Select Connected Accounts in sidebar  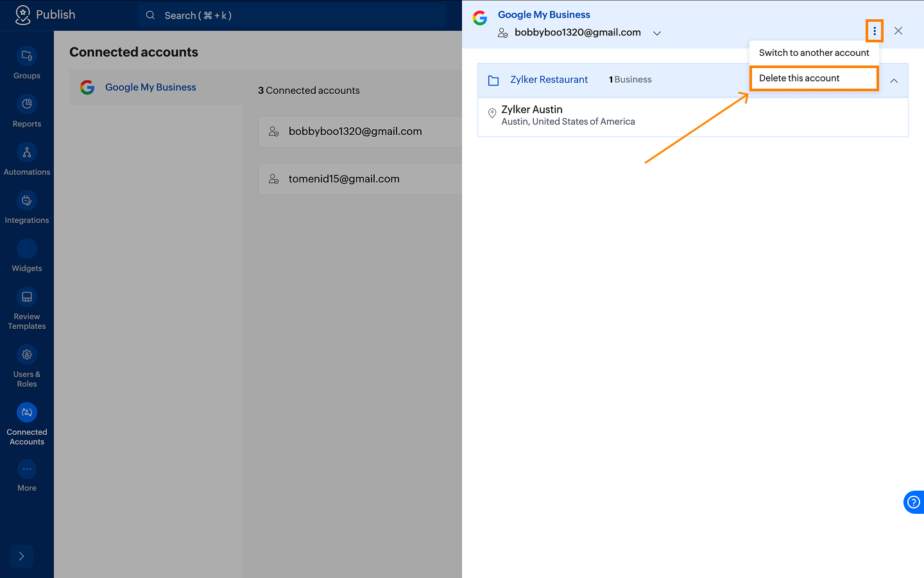pos(27,425)
